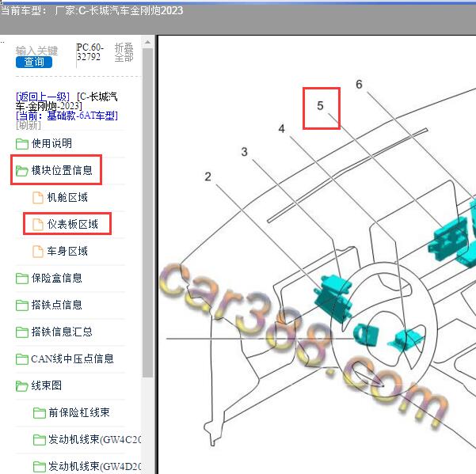Image resolution: width=476 pixels, height=474 pixels.
Task: Select the 模块位置信息 tree item
Action: pyautogui.click(x=62, y=170)
